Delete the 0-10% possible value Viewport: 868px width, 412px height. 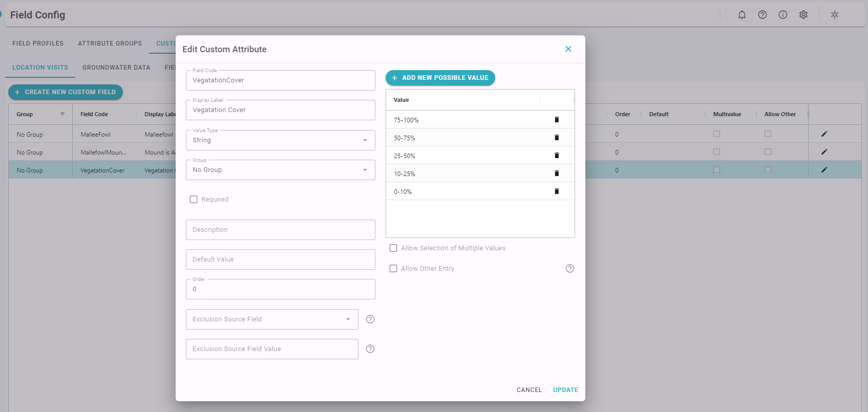point(557,191)
